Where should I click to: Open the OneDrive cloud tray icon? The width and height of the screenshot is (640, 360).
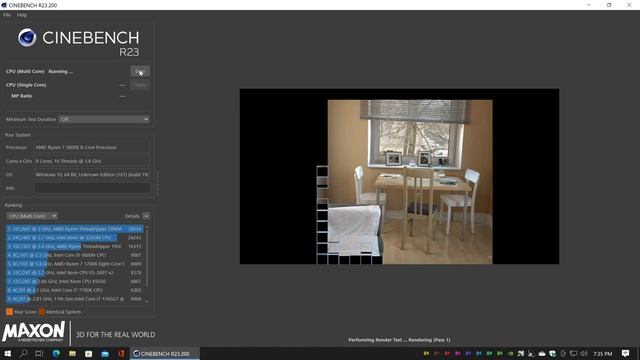pos(542,353)
